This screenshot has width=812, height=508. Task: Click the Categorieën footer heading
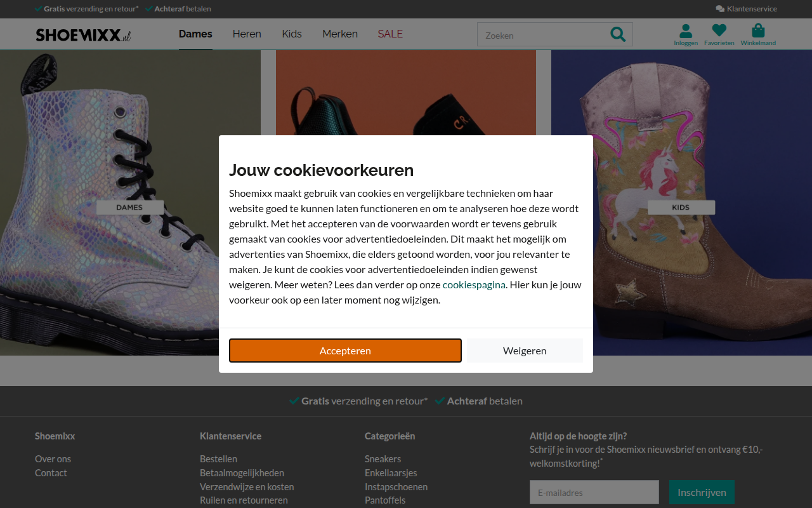point(390,436)
